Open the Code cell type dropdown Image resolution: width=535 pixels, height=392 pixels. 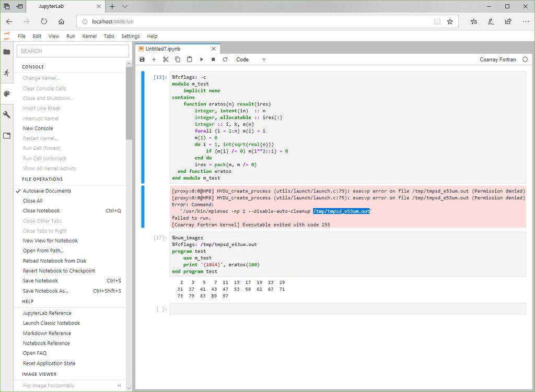point(250,59)
